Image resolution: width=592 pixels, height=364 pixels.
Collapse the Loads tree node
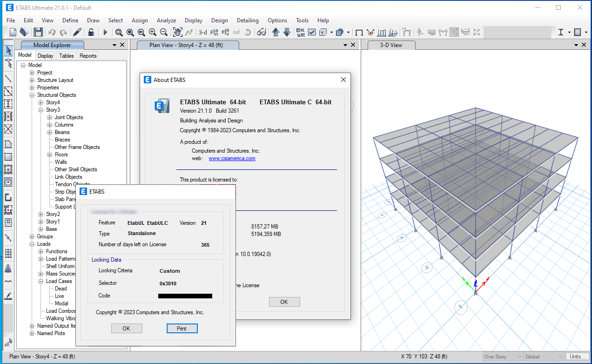(x=32, y=244)
